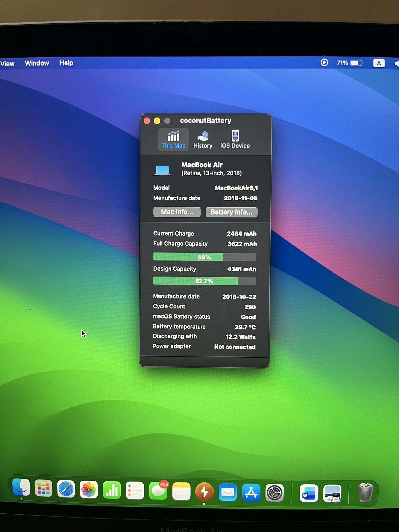Click the coconutBattery window title
The image size is (399, 532).
click(x=205, y=121)
